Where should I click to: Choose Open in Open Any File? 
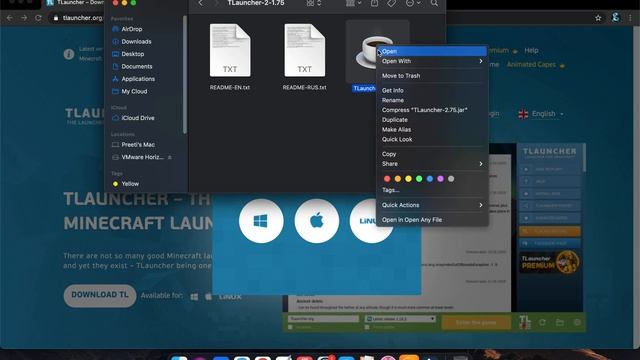(432, 220)
